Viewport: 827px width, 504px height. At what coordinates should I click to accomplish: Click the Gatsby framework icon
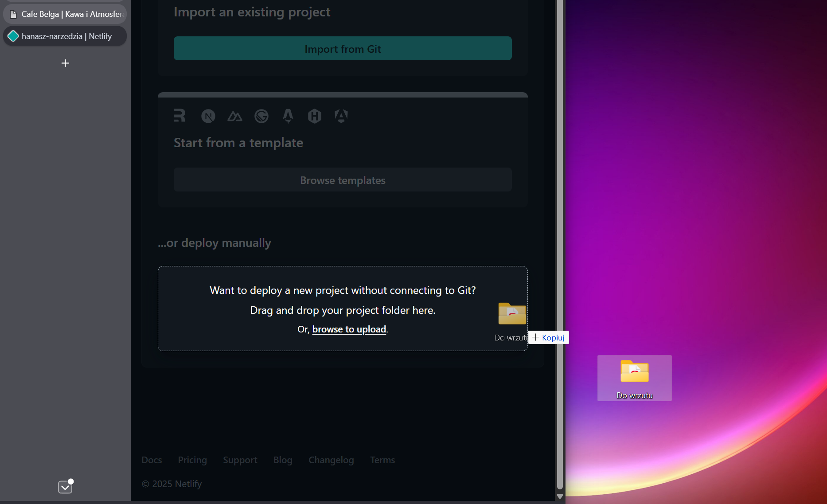click(261, 116)
